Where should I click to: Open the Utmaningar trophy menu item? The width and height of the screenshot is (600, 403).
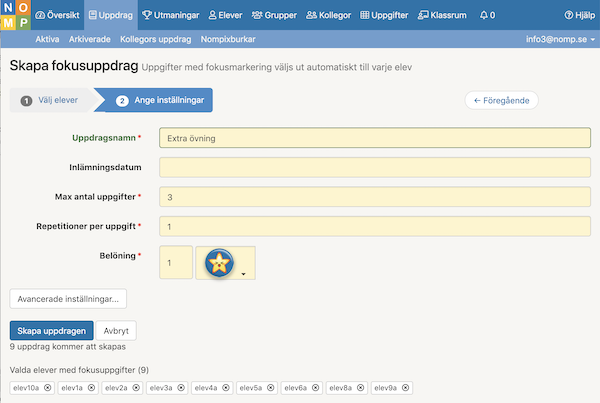click(171, 15)
